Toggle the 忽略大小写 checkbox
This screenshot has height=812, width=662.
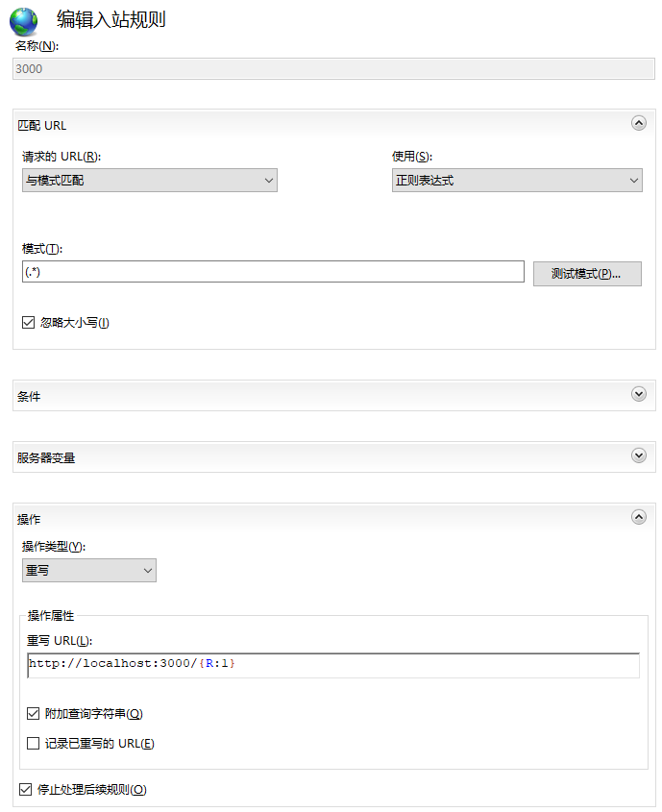pos(29,323)
